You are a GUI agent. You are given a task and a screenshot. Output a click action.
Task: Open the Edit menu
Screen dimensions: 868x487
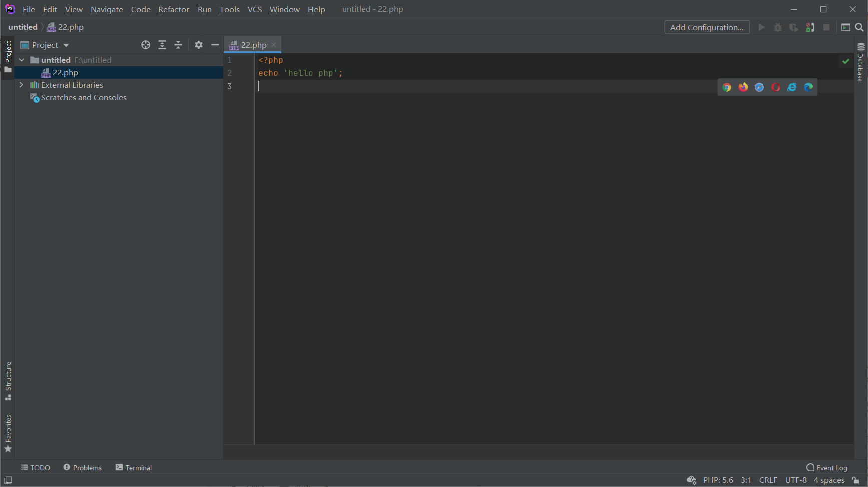coord(50,9)
